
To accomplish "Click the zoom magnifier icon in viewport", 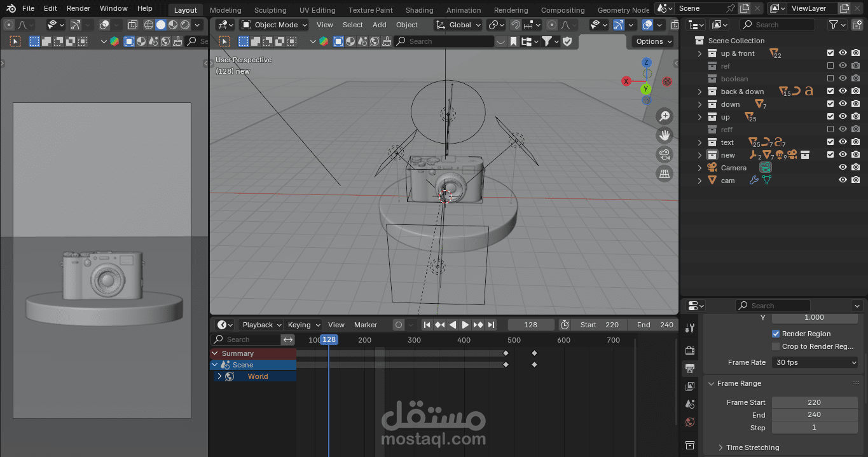I will [665, 116].
